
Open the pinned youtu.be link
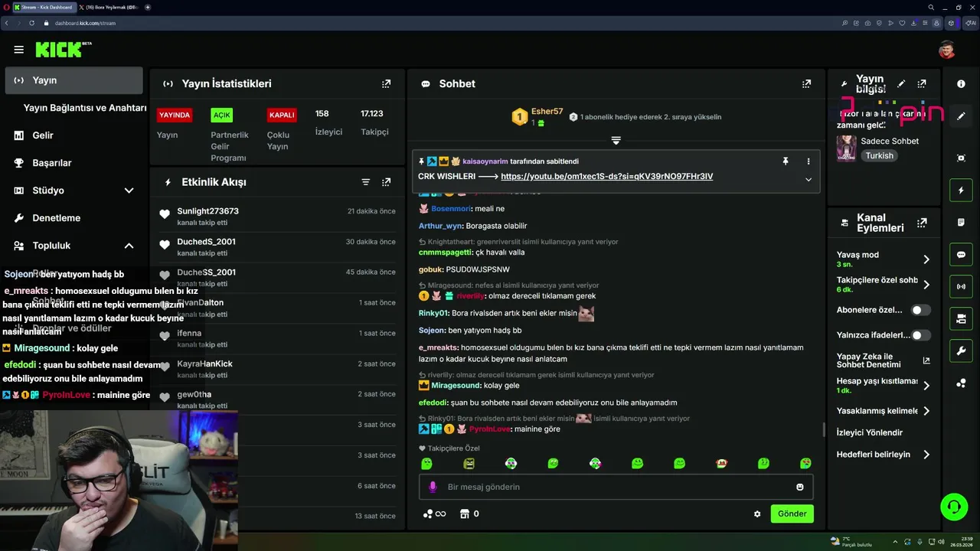click(x=606, y=176)
